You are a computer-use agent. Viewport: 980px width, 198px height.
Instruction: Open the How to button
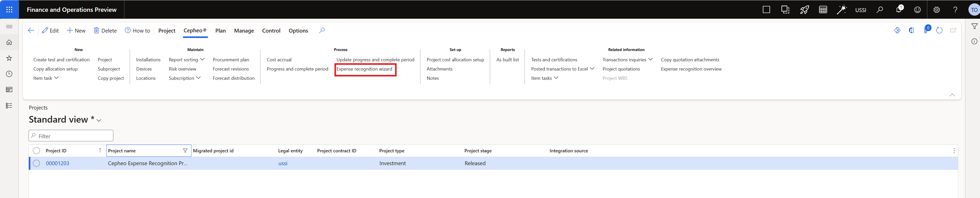[137, 31]
